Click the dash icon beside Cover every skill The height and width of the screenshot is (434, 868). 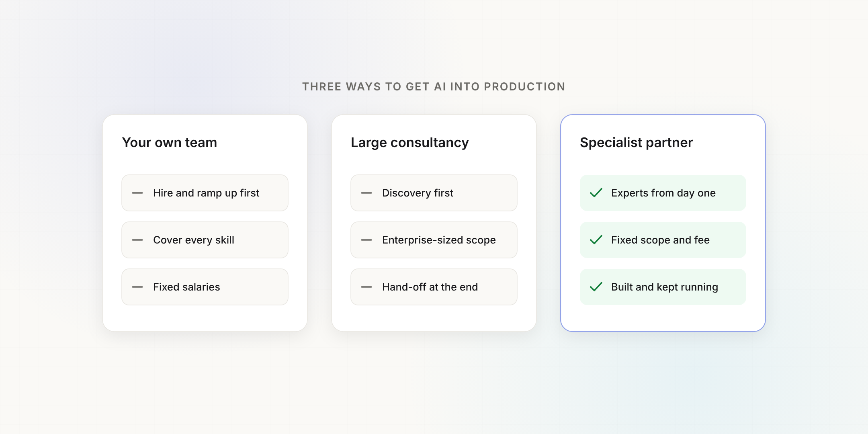click(137, 240)
